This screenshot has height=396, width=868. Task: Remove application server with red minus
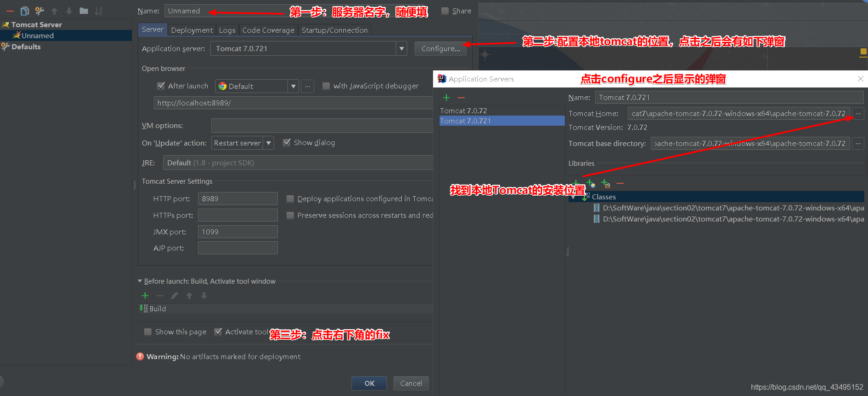[x=461, y=98]
